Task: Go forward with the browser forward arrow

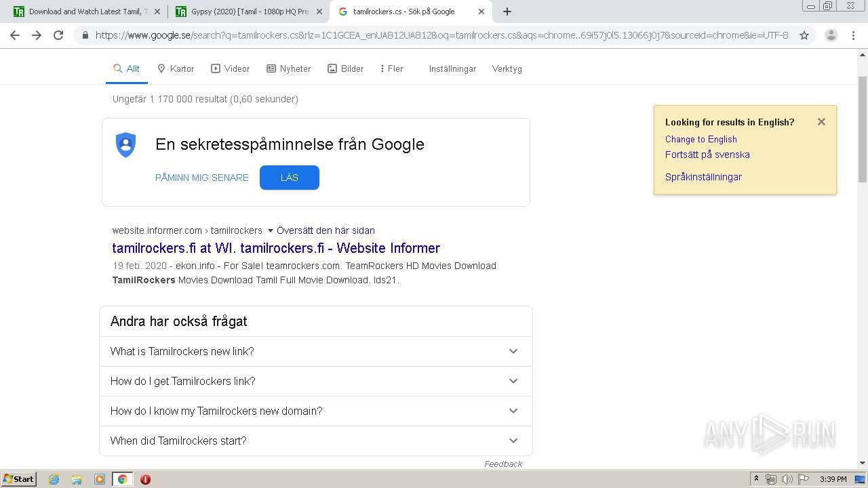Action: (x=37, y=35)
